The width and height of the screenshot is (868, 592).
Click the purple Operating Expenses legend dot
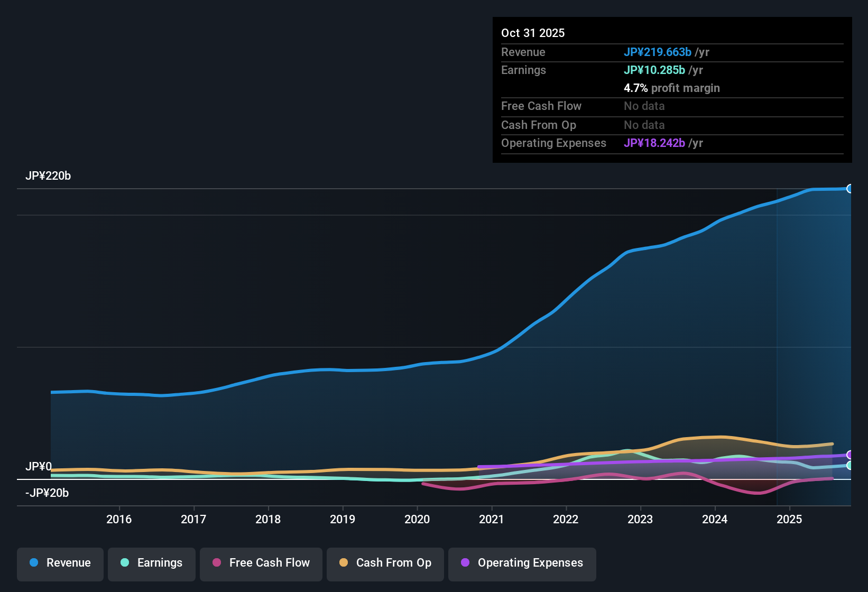tap(465, 563)
